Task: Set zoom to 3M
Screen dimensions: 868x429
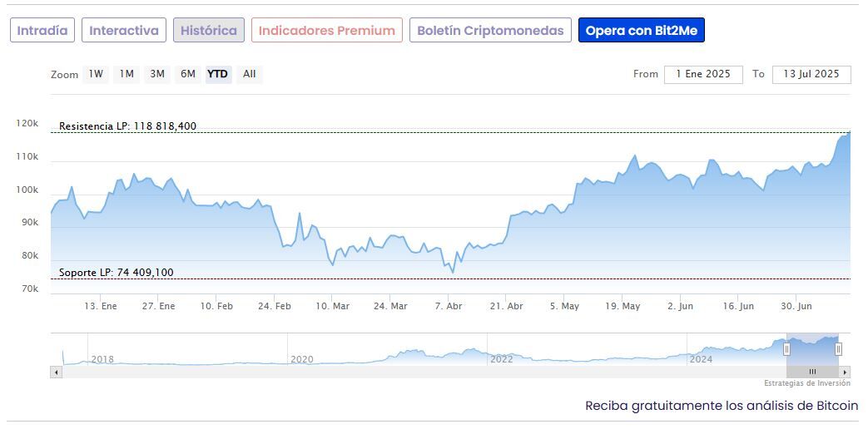Action: pyautogui.click(x=157, y=74)
